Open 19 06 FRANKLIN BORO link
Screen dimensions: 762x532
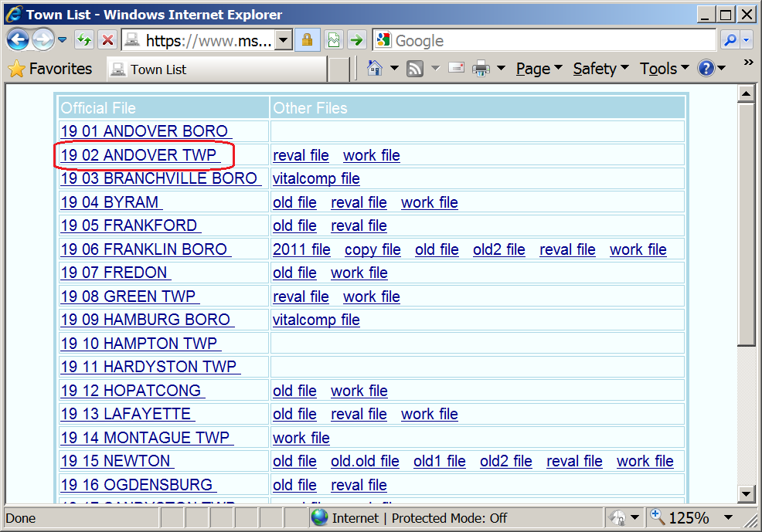[x=145, y=249]
